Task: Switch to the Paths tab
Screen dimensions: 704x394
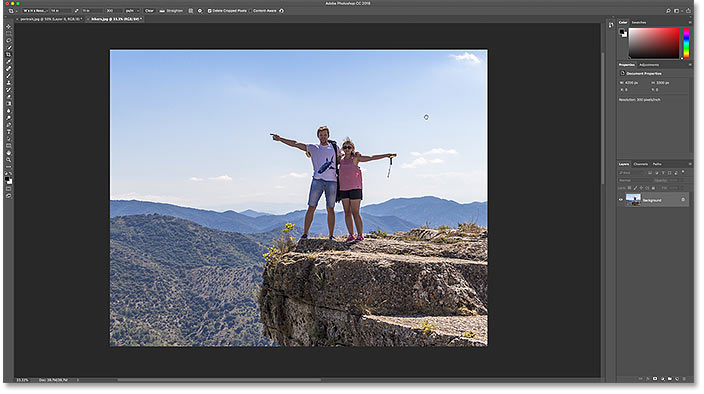Action: 657,164
